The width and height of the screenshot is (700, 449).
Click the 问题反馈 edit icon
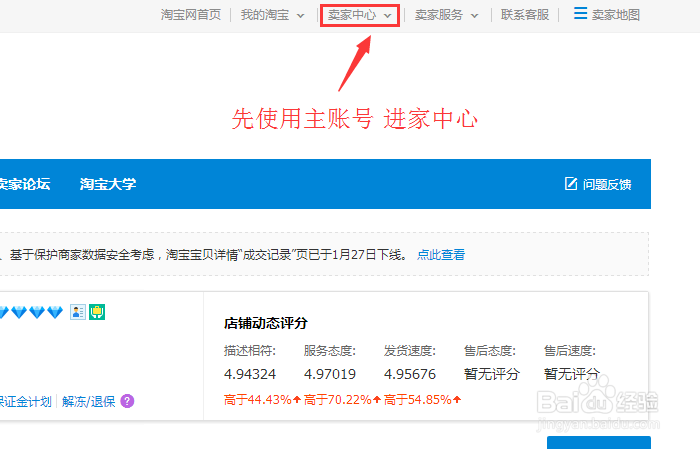pos(571,183)
